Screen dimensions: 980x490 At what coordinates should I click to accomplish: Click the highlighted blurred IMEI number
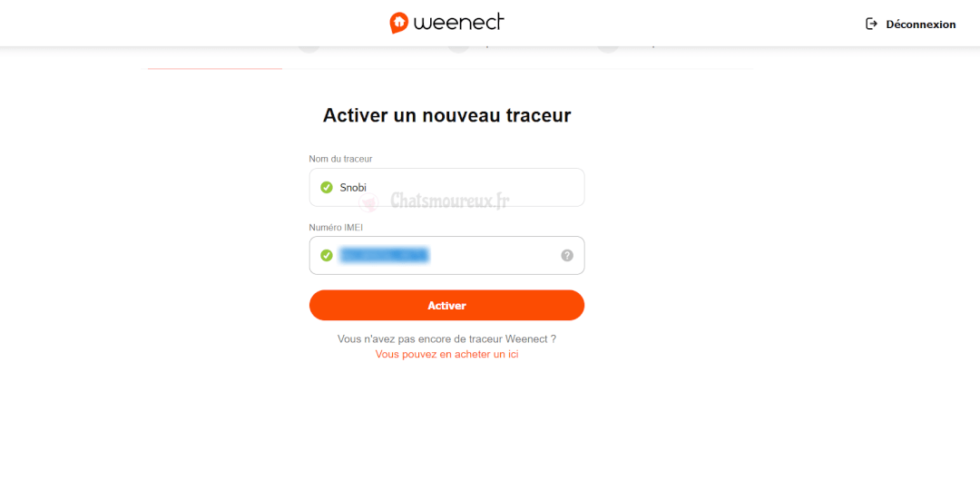coord(384,255)
